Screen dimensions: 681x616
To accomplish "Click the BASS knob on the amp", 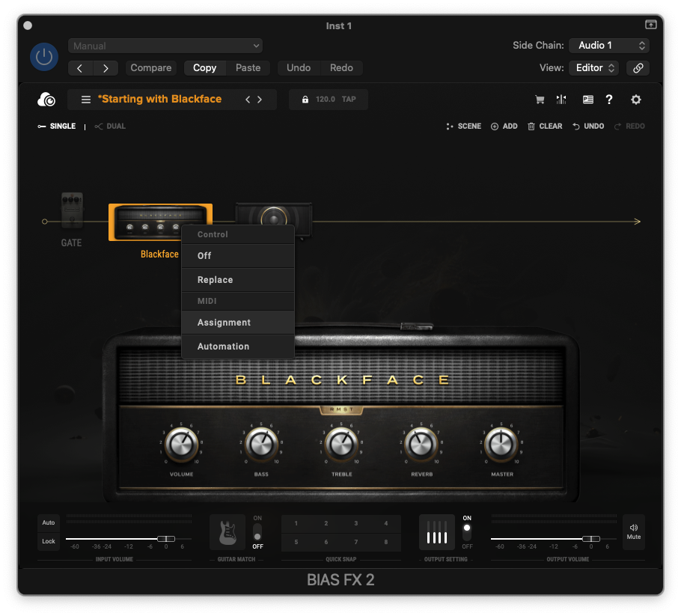I will [261, 445].
